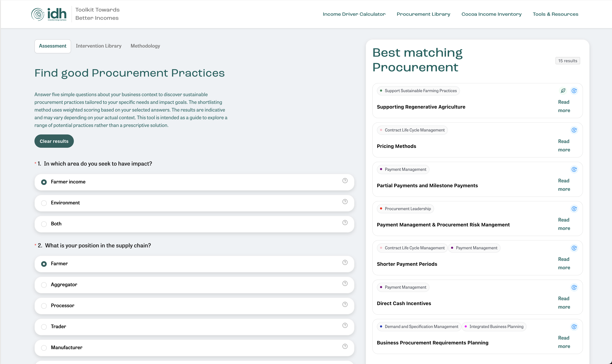This screenshot has width=612, height=364.
Task: Click help icon beside Environment option
Action: [345, 202]
